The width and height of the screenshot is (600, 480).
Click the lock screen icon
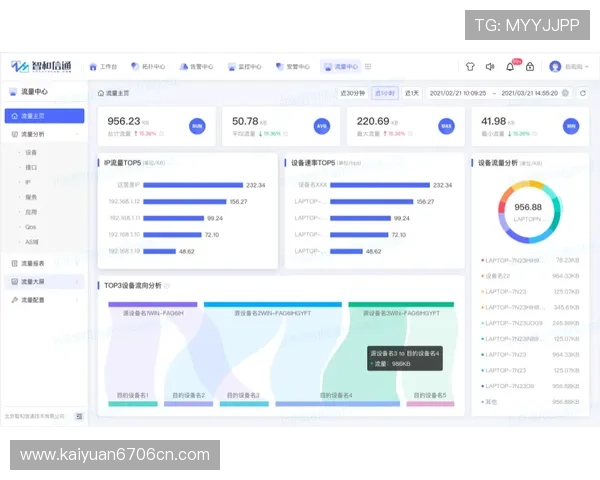[528, 67]
